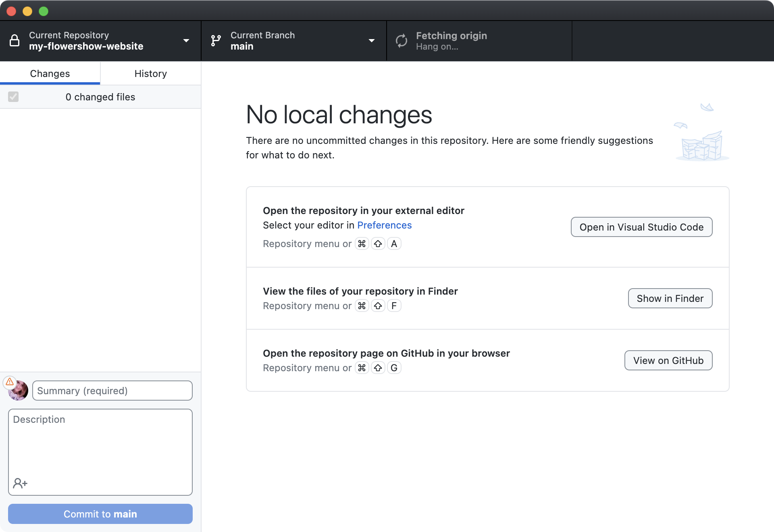Select the Changes tab
774x532 pixels.
50,73
